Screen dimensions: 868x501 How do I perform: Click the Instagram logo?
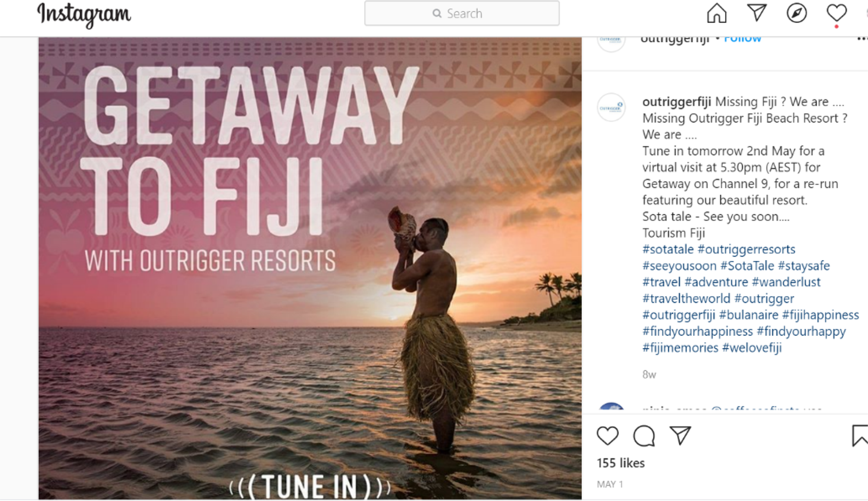84,14
